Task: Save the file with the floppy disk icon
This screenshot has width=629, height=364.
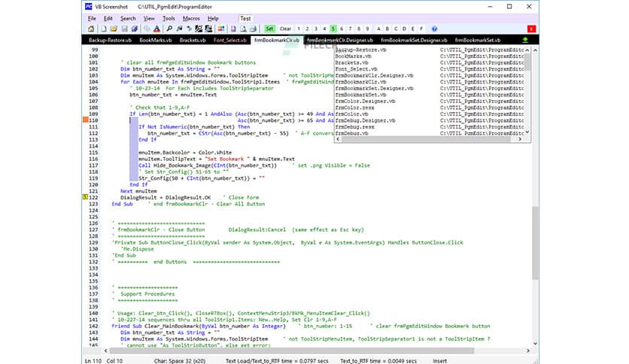Action: point(124,29)
